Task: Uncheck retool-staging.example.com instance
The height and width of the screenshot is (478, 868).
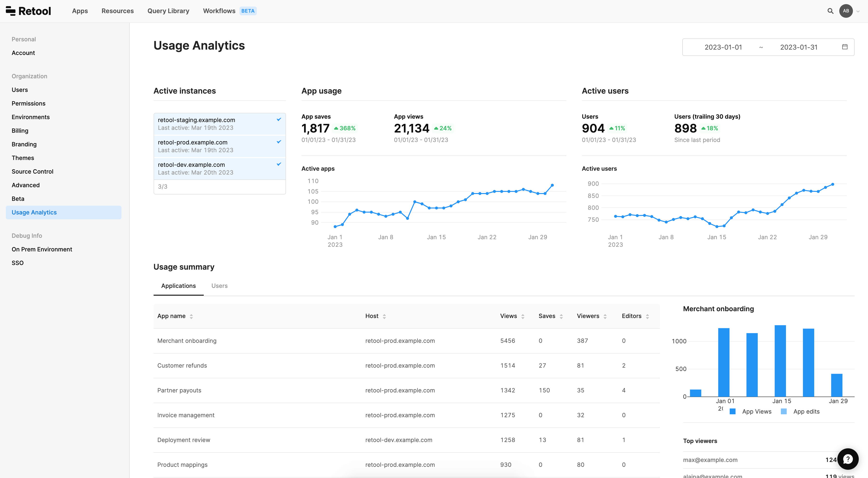Action: pos(279,120)
